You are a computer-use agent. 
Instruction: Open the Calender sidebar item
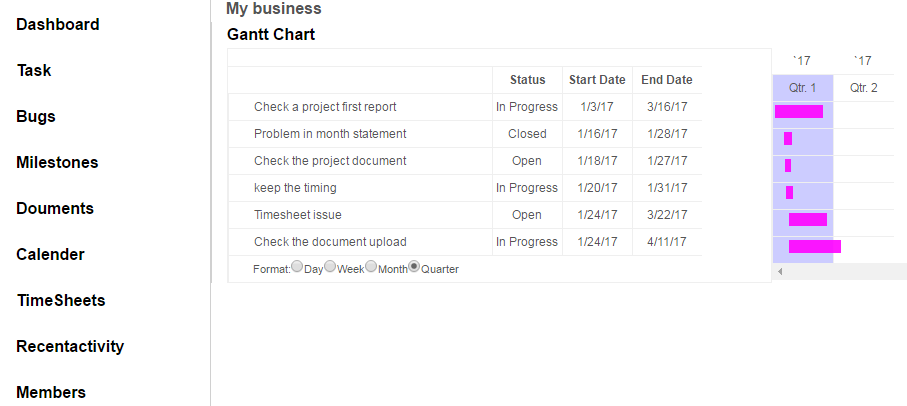50,254
